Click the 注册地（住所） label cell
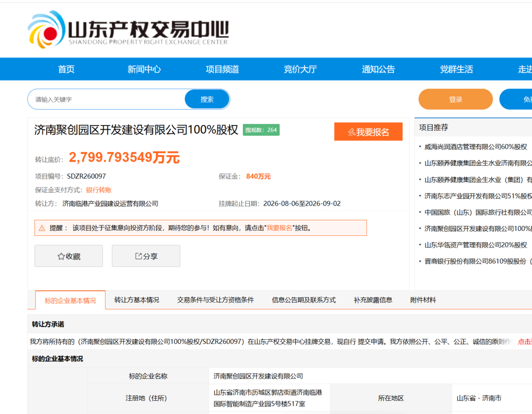532x414 pixels. click(148, 398)
